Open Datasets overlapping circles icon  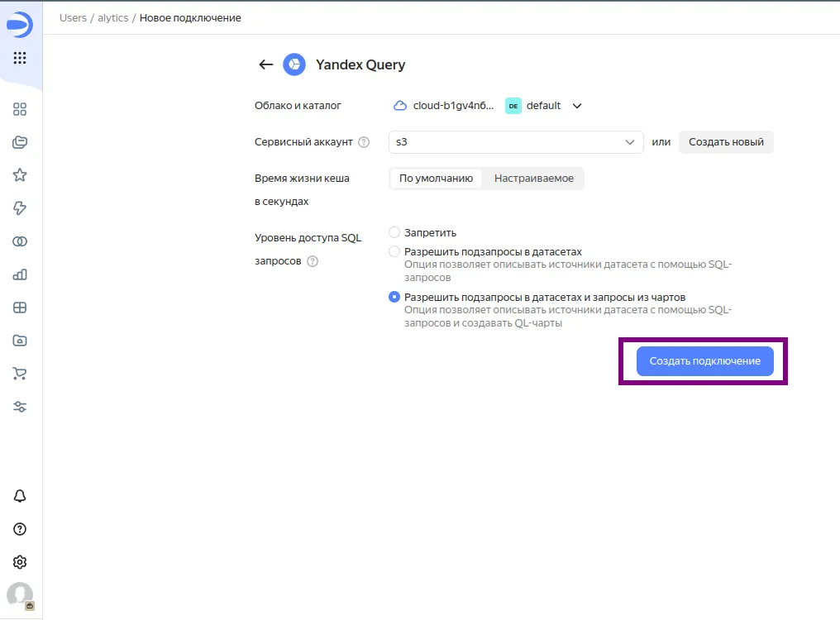(20, 241)
